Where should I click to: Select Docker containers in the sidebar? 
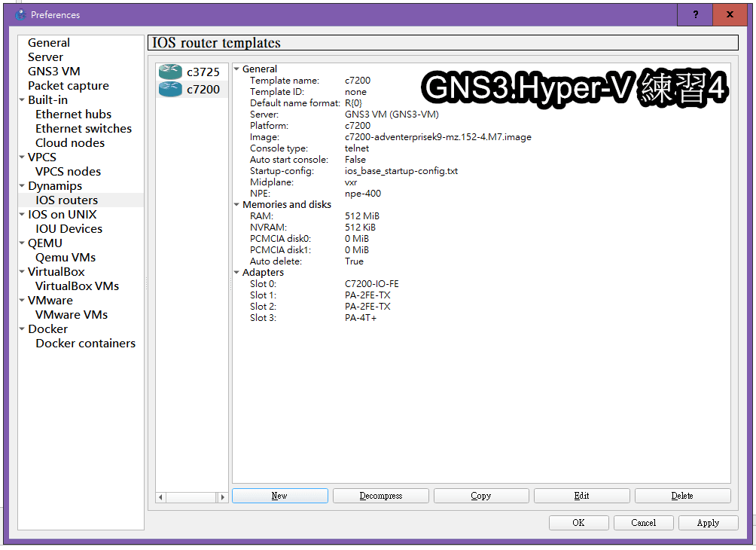[85, 344]
